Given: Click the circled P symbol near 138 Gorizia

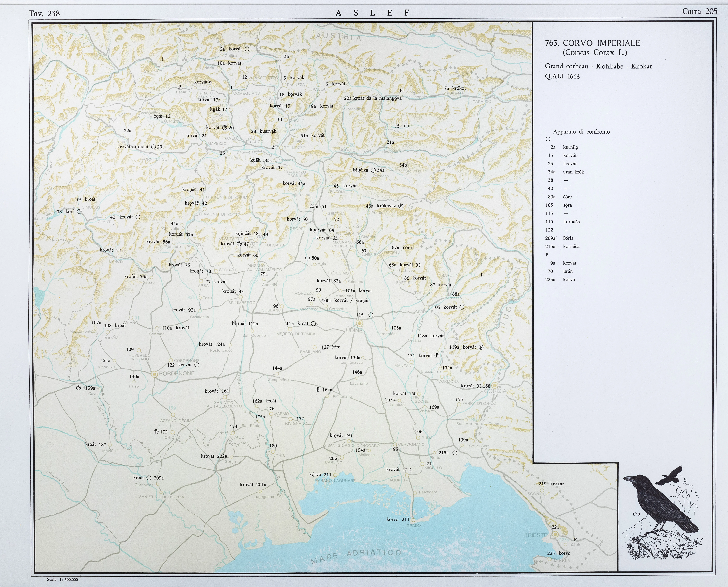Looking at the screenshot, I should (x=479, y=386).
